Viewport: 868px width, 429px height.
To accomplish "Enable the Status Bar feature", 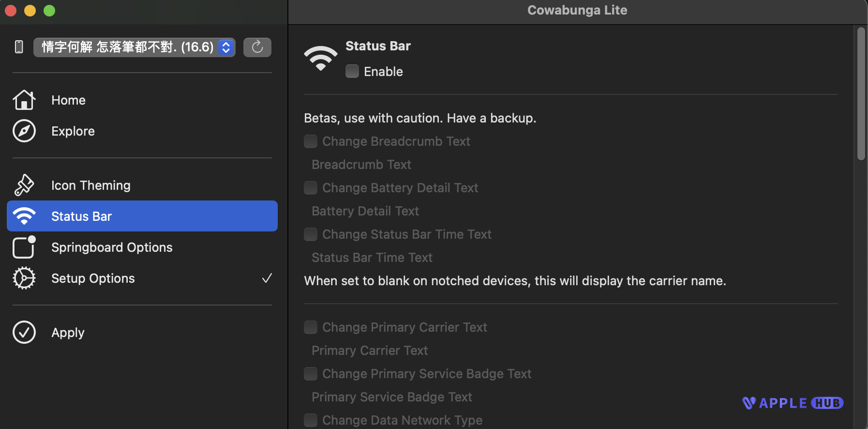I will click(x=352, y=71).
